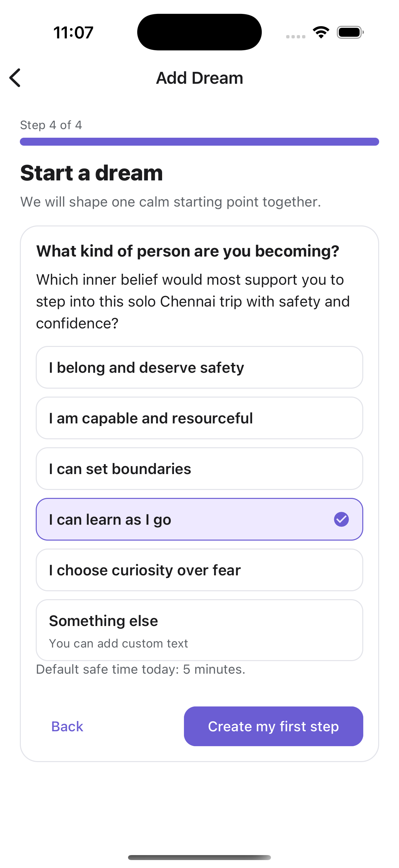399x868 pixels.
Task: Choose "I am capable and resourceful"
Action: pyautogui.click(x=199, y=418)
